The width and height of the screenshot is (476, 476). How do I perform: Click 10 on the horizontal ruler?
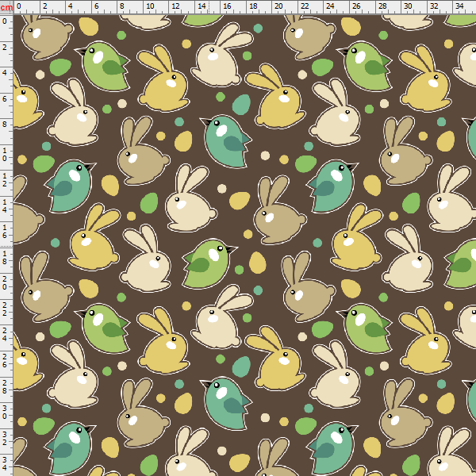coord(150,6)
